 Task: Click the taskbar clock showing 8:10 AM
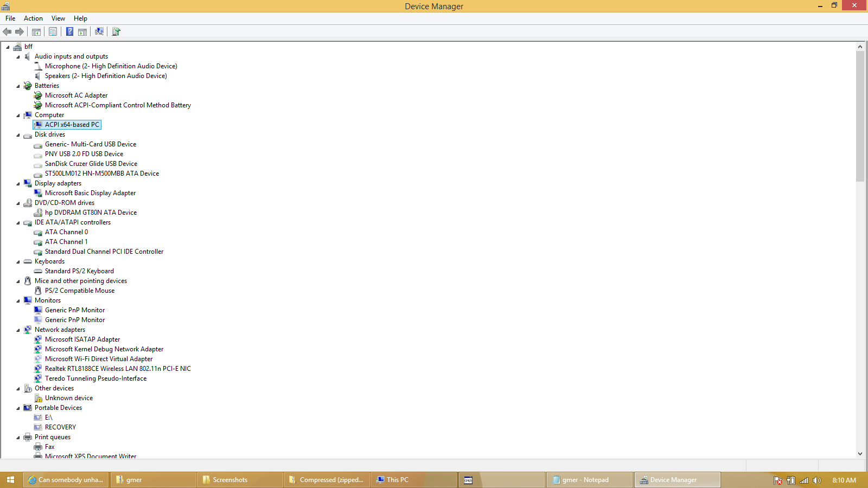click(844, 480)
